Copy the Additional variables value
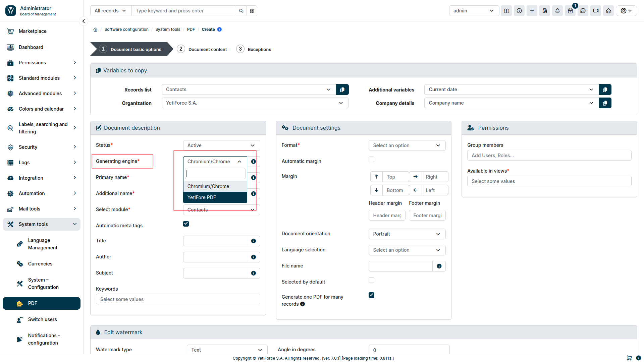The image size is (644, 362). [x=605, y=89]
